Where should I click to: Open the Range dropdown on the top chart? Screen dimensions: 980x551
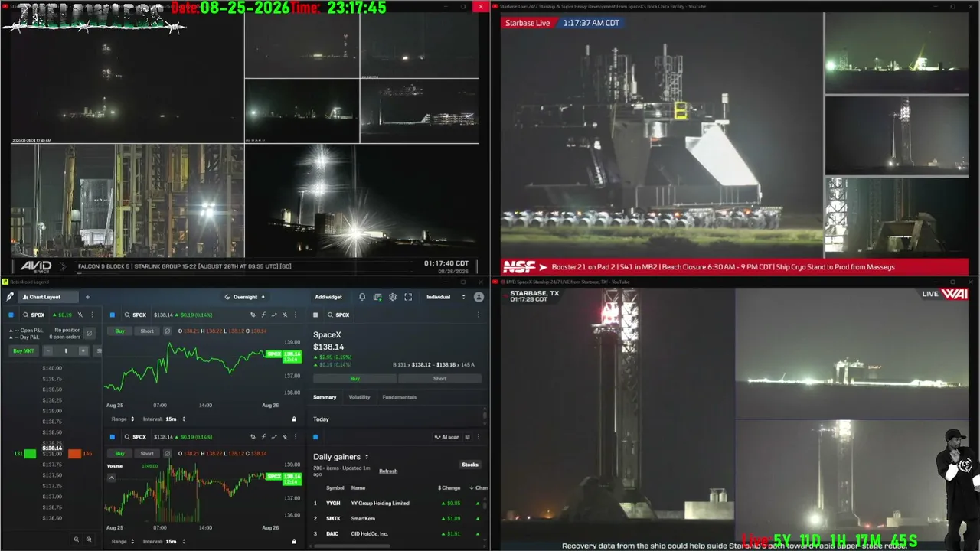(x=123, y=419)
